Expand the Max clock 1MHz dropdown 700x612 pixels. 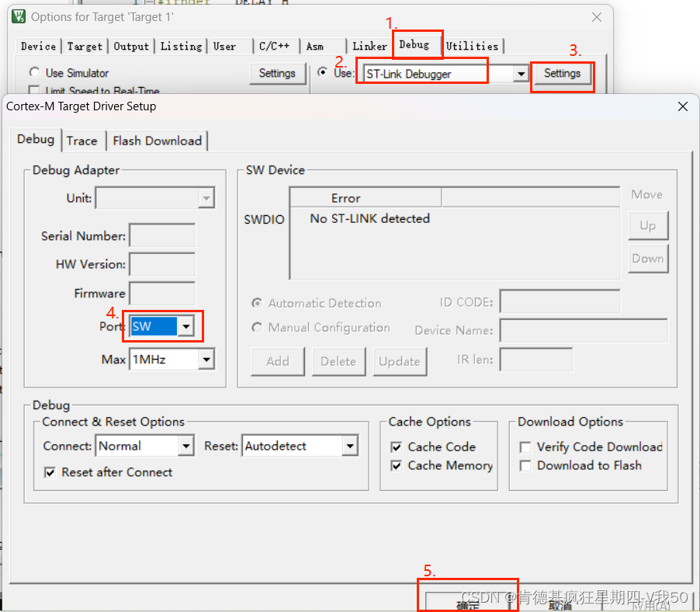(x=206, y=360)
